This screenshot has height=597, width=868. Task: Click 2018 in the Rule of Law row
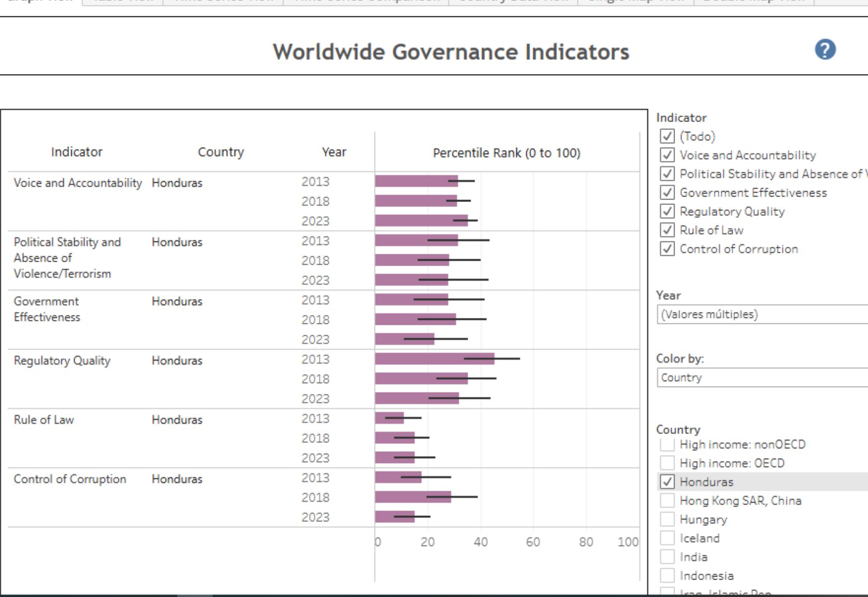[x=315, y=438]
